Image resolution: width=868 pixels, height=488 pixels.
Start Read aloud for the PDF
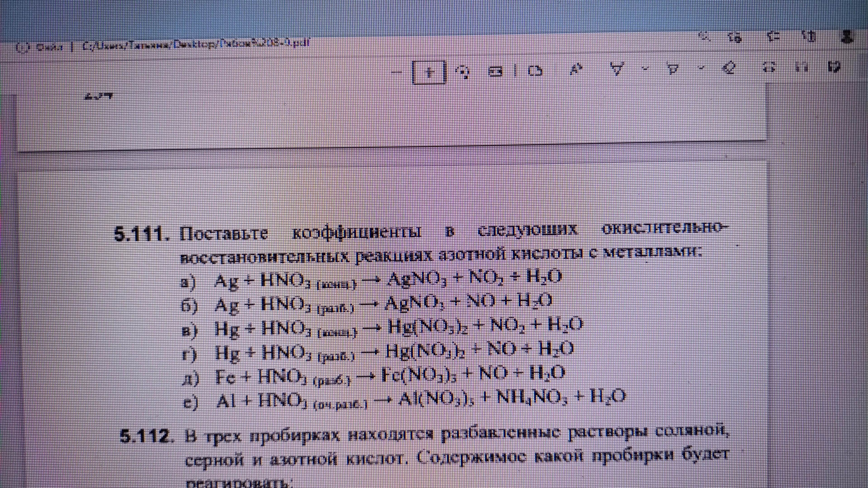coord(576,70)
